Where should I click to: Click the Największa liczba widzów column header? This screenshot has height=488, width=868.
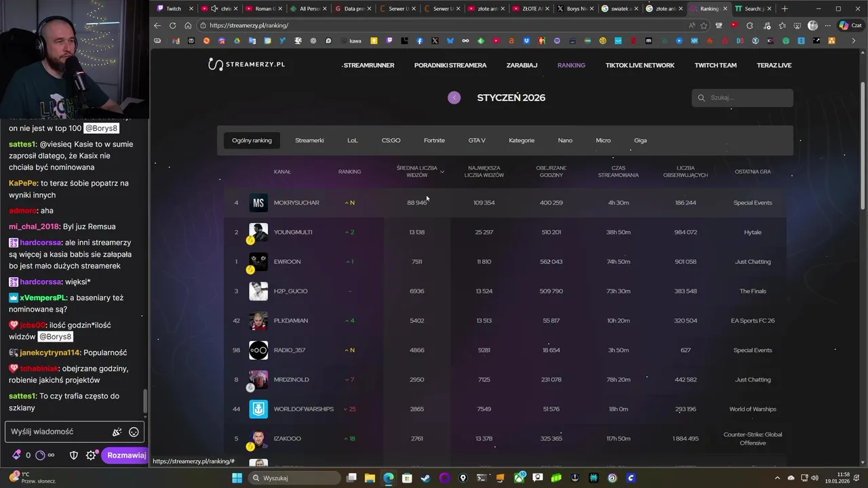coord(484,171)
